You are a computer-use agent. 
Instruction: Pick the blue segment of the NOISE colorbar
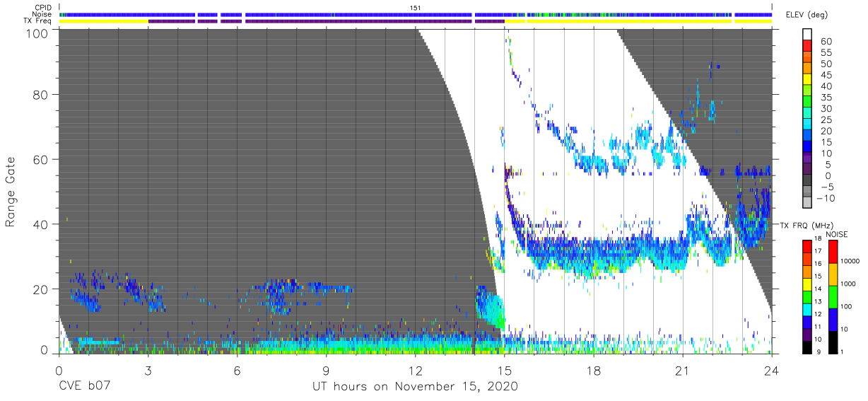(832, 319)
